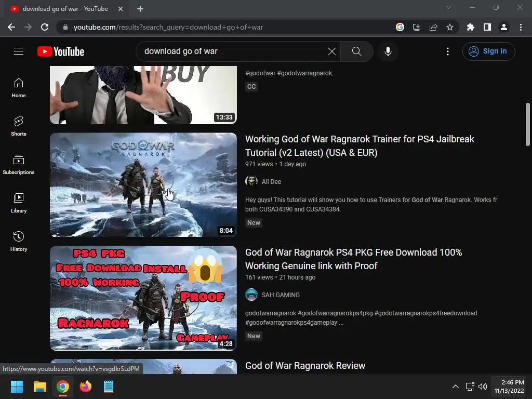Open the notepad app in the taskbar
This screenshot has height=399, width=532.
108,387
